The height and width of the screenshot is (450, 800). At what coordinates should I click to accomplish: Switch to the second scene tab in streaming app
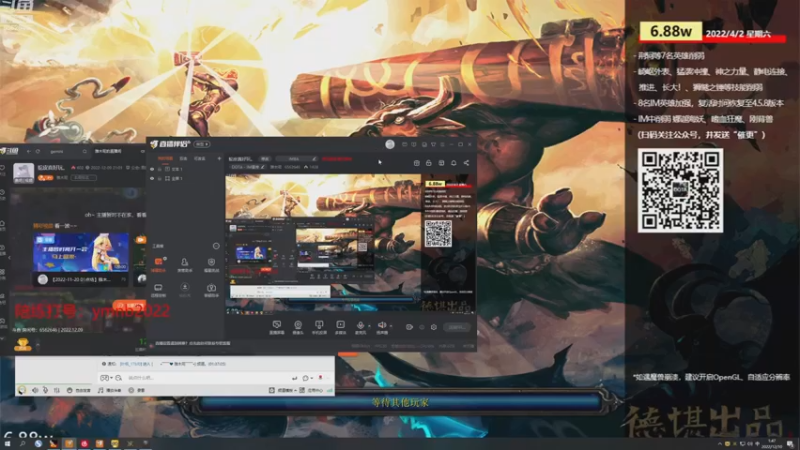183,159
